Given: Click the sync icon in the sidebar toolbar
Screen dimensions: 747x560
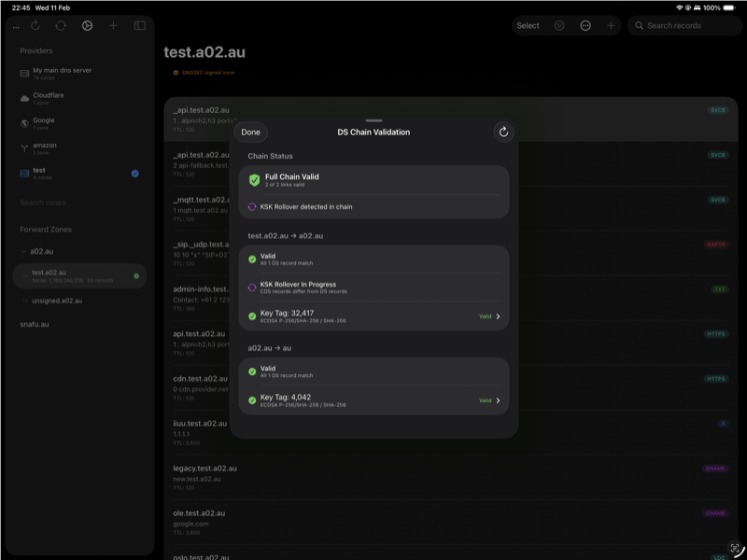Looking at the screenshot, I should [61, 26].
